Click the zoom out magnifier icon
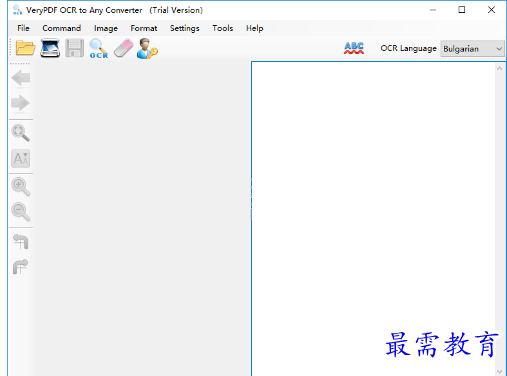Viewport: 507px width, 376px height. [21, 212]
